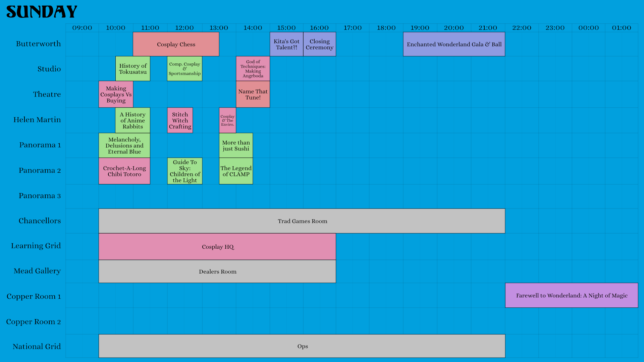Open History of Tokusatsu event block

pos(133,69)
